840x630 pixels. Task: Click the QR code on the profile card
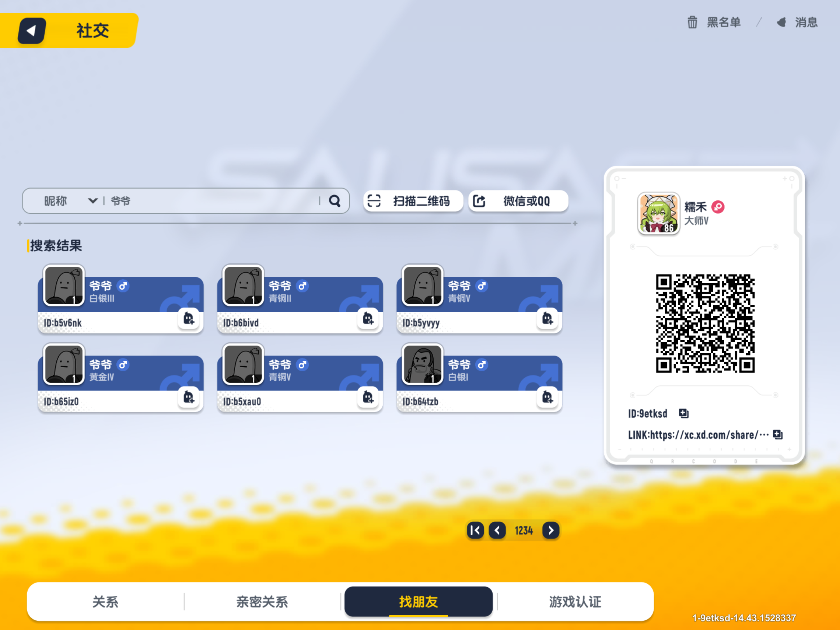pos(705,323)
